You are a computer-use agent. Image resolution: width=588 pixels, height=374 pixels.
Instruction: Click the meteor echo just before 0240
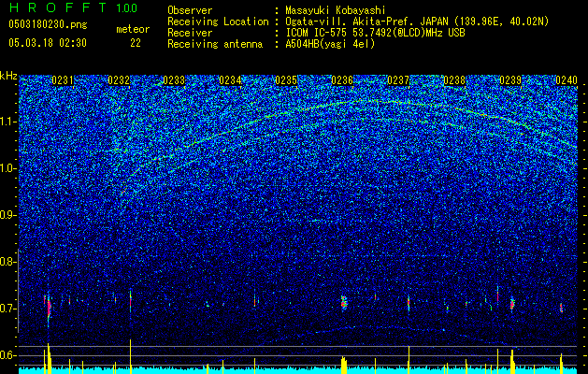click(x=562, y=308)
